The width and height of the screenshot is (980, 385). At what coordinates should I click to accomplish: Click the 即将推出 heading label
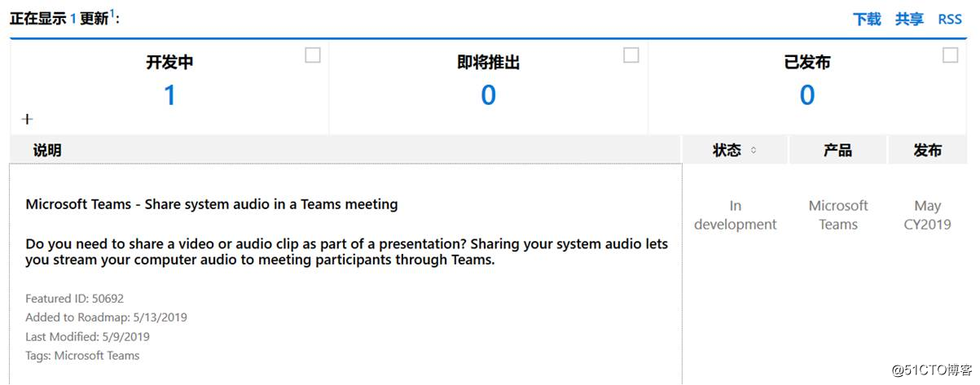(x=488, y=62)
